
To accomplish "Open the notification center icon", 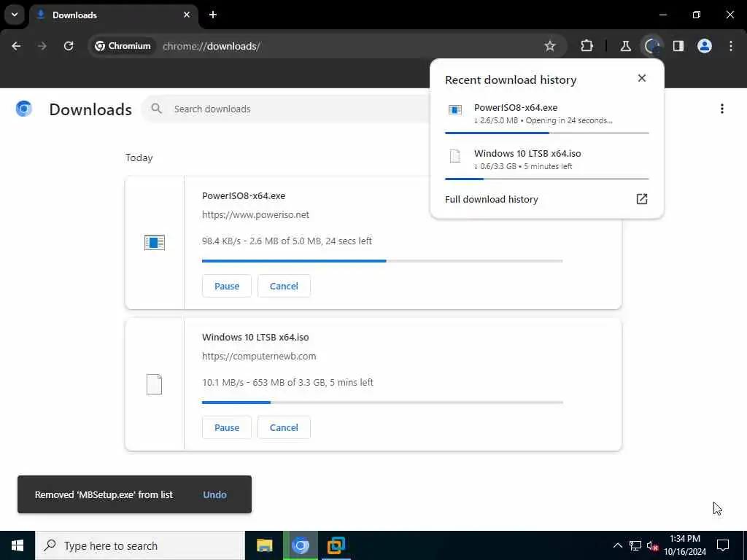I will pyautogui.click(x=723, y=545).
